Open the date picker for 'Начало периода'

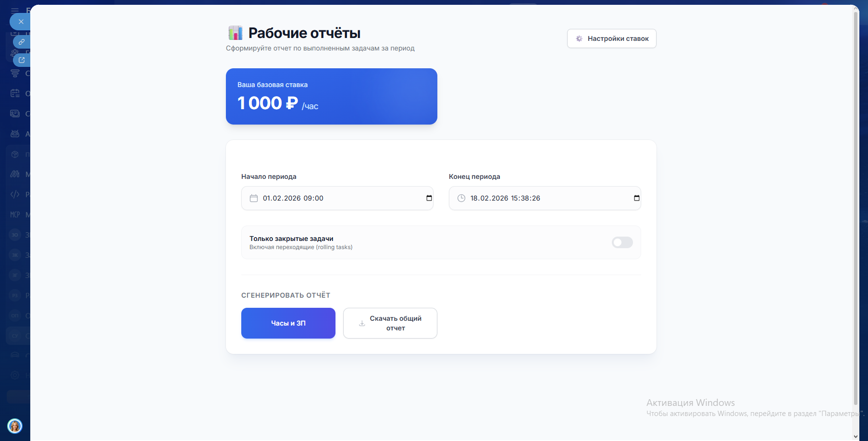click(x=429, y=198)
